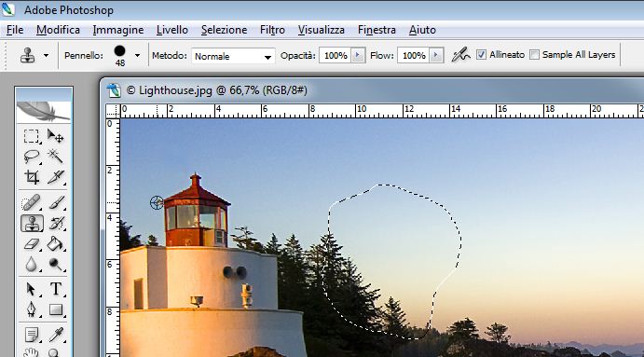Select the Crop tool
Screen dimensions: 644x357
point(32,177)
